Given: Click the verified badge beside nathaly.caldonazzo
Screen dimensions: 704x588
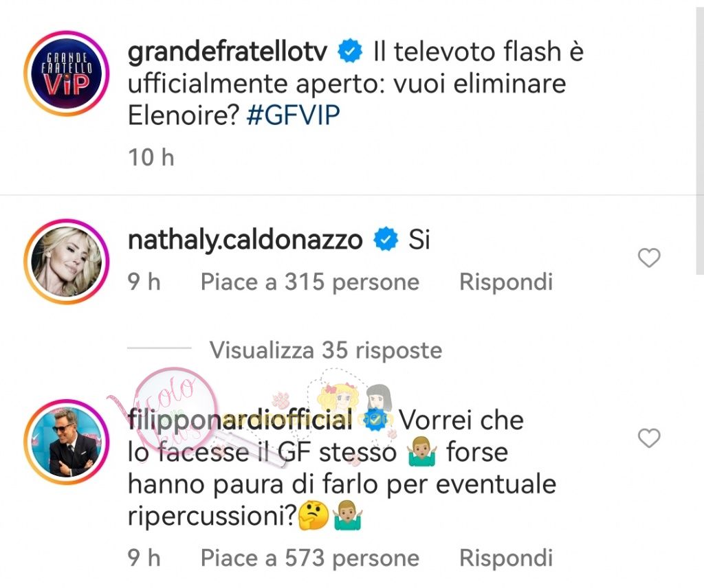Looking at the screenshot, I should [386, 239].
